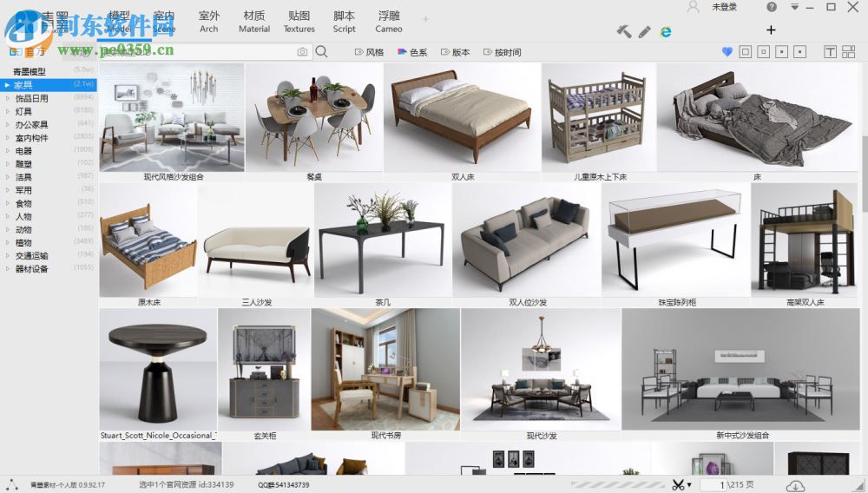Switch to the 室外 Arch tab
868x493 pixels.
click(208, 22)
